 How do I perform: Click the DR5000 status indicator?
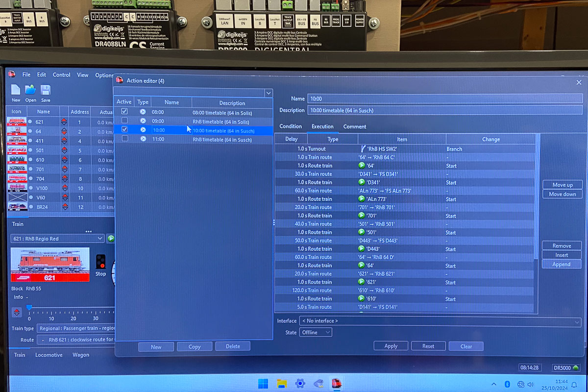pos(566,367)
